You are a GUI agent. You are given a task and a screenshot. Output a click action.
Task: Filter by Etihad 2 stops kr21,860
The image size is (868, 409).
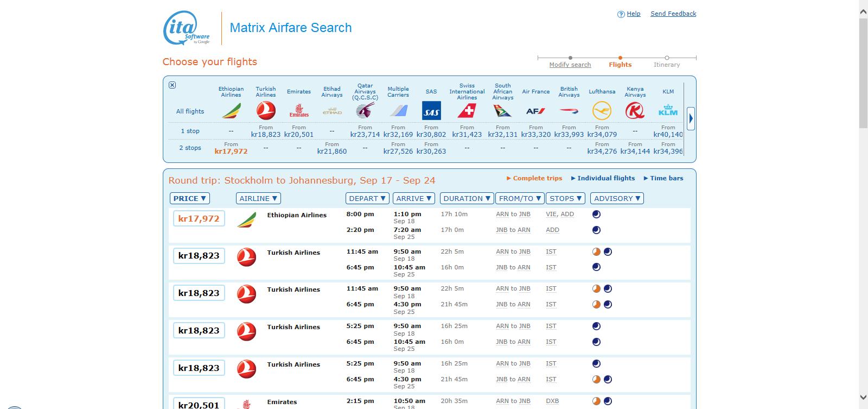[332, 152]
